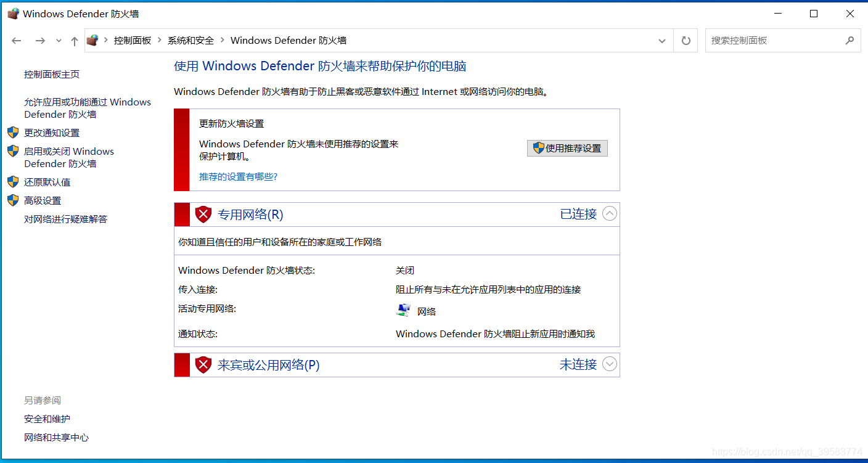
Task: Open 启用或关闭 Windows Defender 防火墙
Action: click(69, 158)
